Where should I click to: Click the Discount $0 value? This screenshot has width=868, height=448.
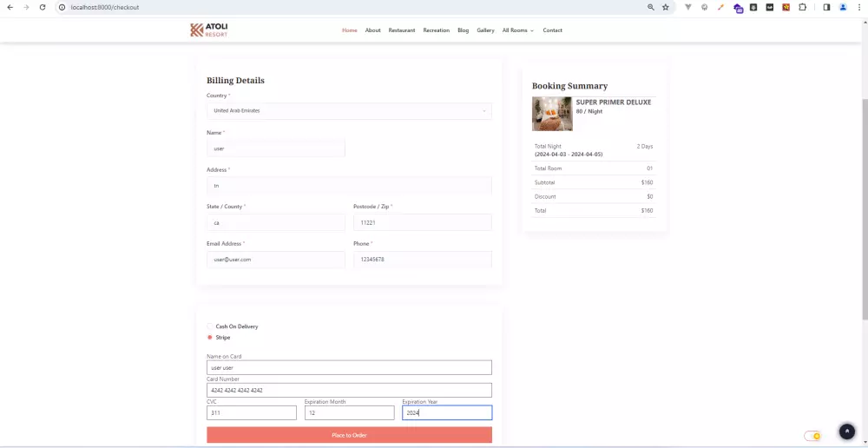point(650,196)
